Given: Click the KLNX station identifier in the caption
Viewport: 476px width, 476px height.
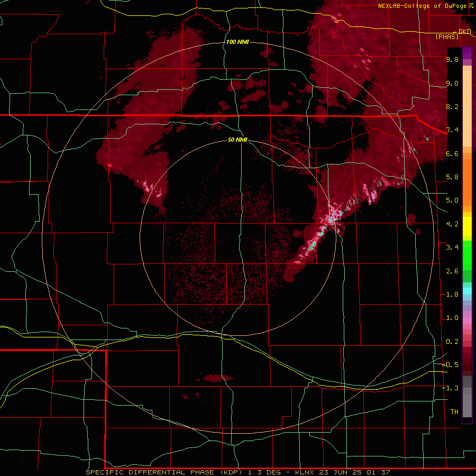Looking at the screenshot, I should (x=305, y=472).
